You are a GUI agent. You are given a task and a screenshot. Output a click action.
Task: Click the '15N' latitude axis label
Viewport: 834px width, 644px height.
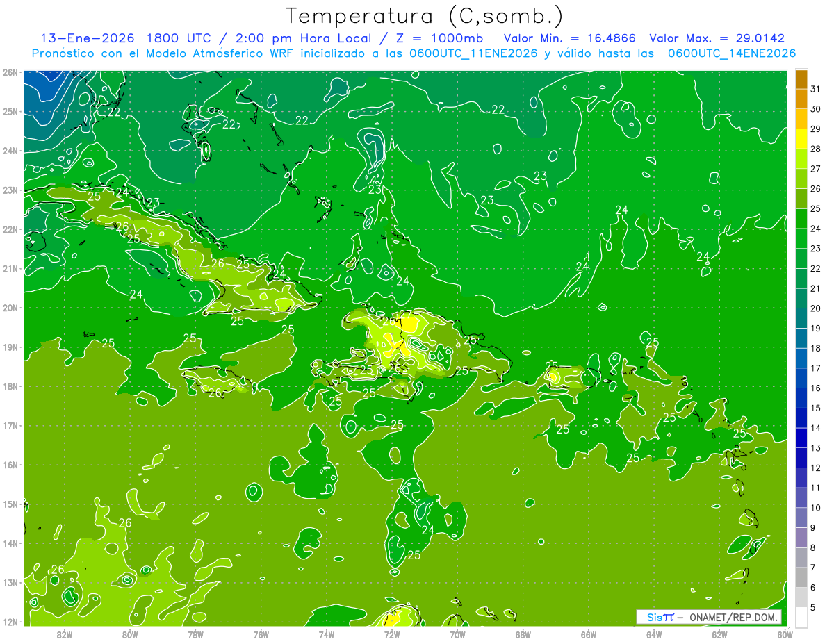point(10,504)
